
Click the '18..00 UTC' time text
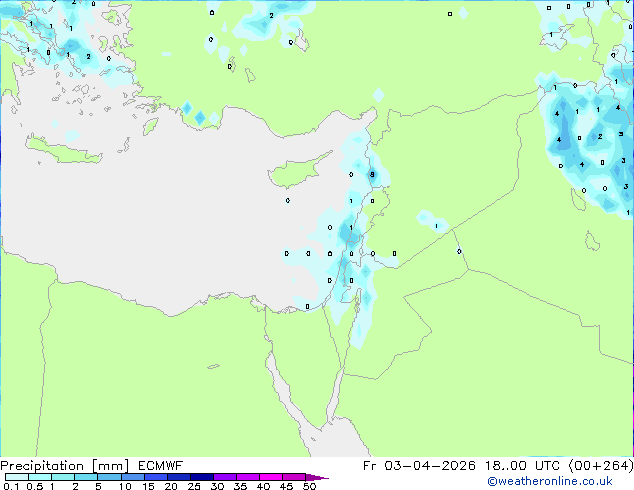522,466
